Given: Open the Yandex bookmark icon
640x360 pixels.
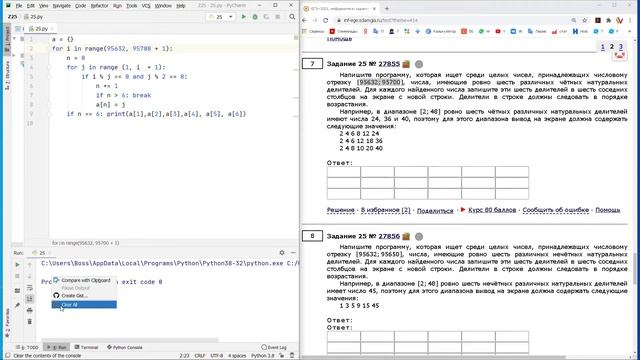Looking at the screenshot, I should [366, 31].
